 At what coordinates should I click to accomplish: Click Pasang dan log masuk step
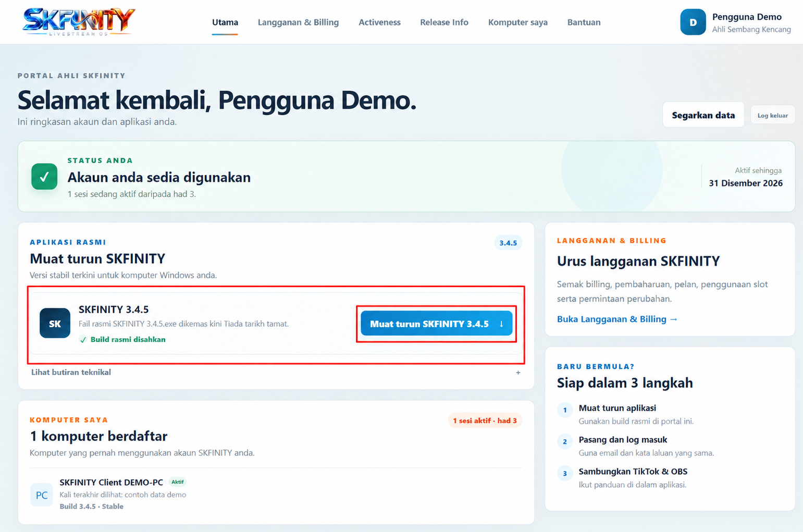click(x=623, y=440)
